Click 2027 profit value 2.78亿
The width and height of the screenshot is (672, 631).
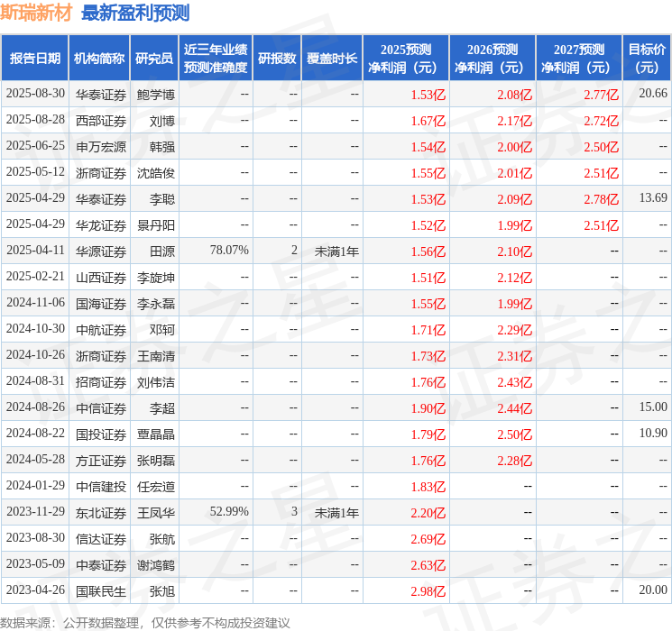click(601, 199)
